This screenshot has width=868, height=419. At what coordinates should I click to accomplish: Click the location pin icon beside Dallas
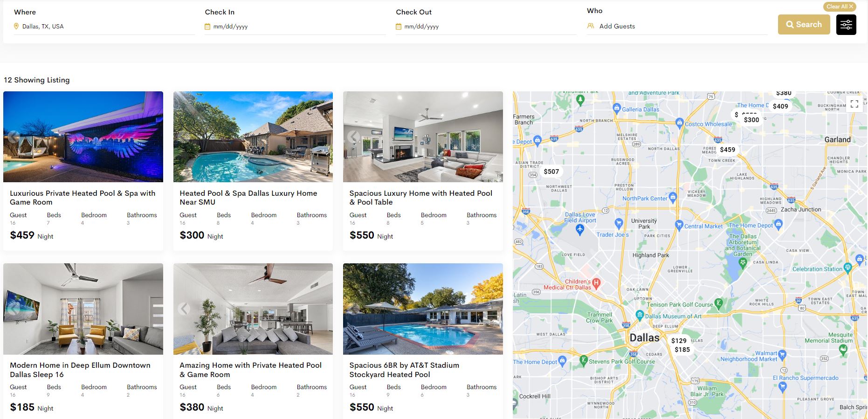pos(16,27)
